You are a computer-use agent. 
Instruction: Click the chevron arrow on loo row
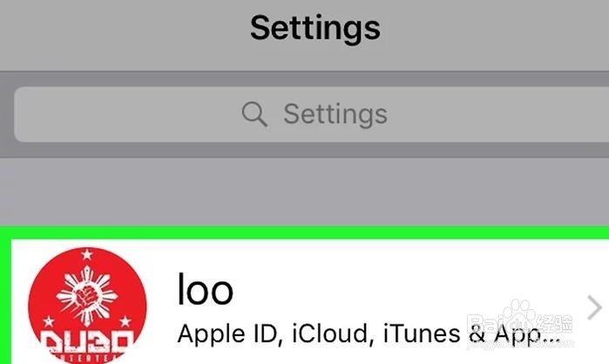594,307
